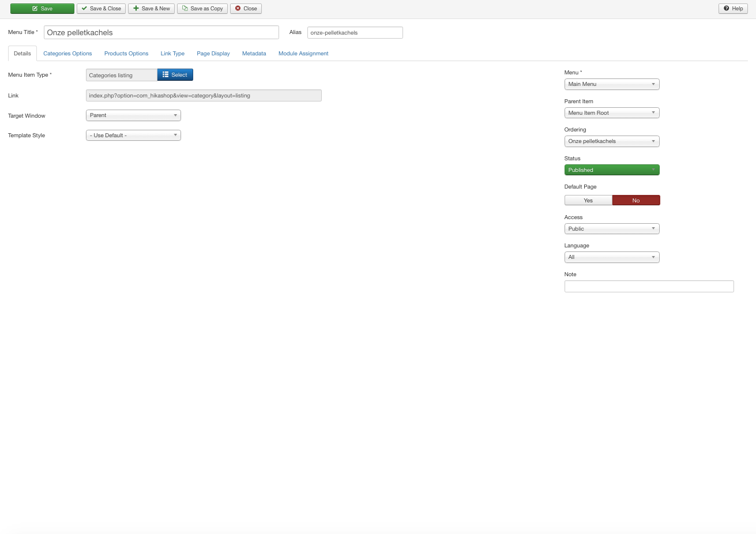The image size is (756, 534).
Task: Click Save as Copy button
Action: (202, 9)
